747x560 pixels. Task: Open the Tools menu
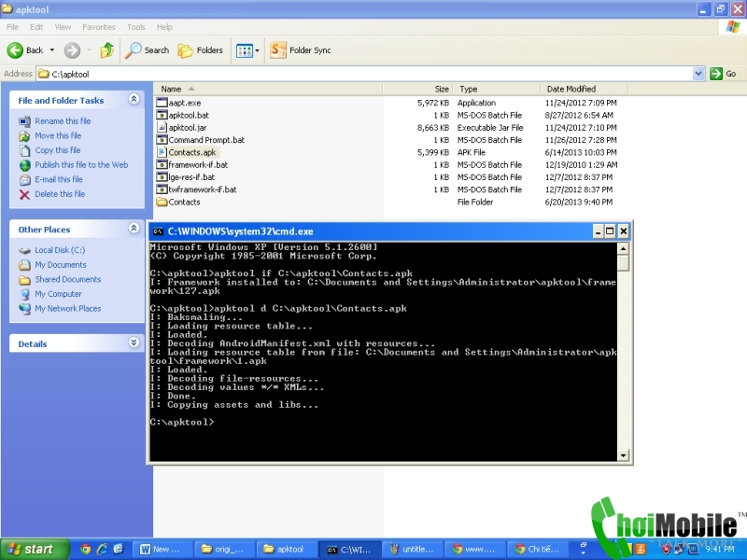click(x=135, y=27)
